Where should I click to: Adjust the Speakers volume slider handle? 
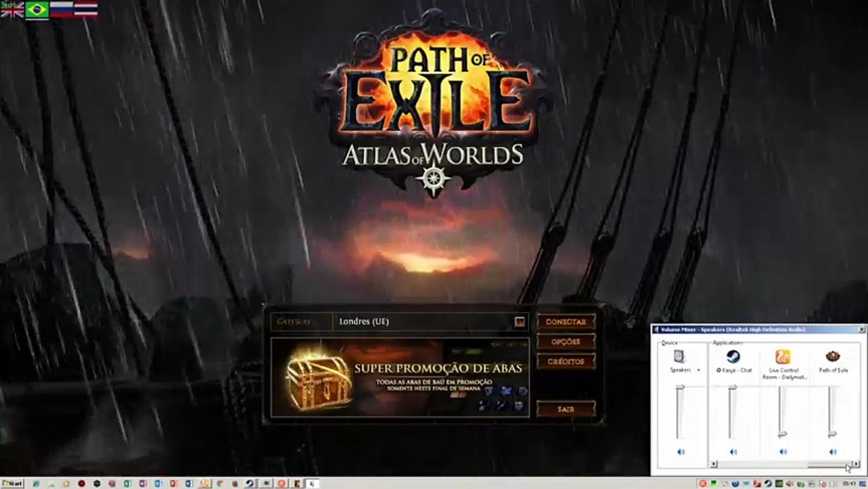[x=680, y=387]
